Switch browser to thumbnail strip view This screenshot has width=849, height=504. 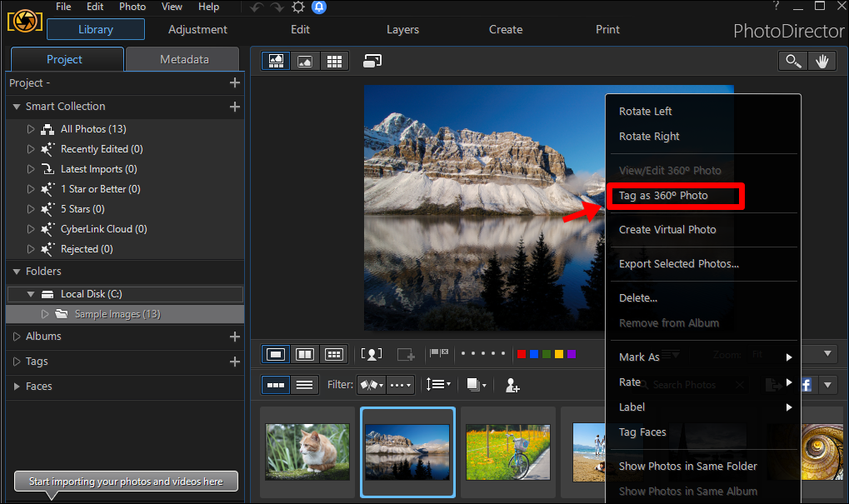pos(276,385)
